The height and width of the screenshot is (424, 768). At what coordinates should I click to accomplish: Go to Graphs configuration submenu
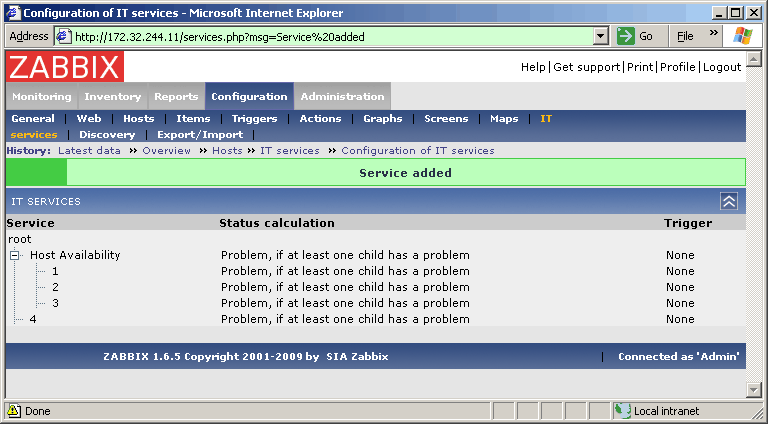pos(383,118)
